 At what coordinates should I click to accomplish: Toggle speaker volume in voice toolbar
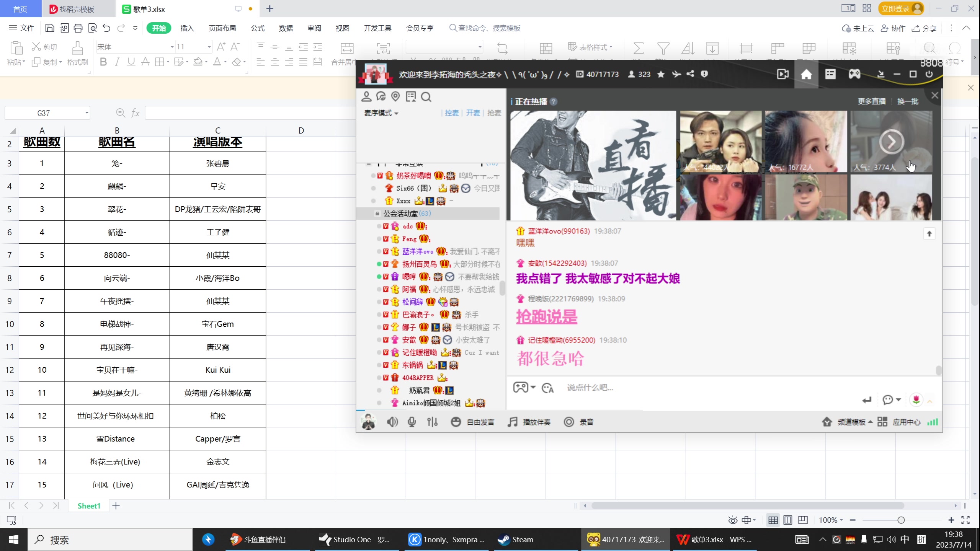point(392,422)
